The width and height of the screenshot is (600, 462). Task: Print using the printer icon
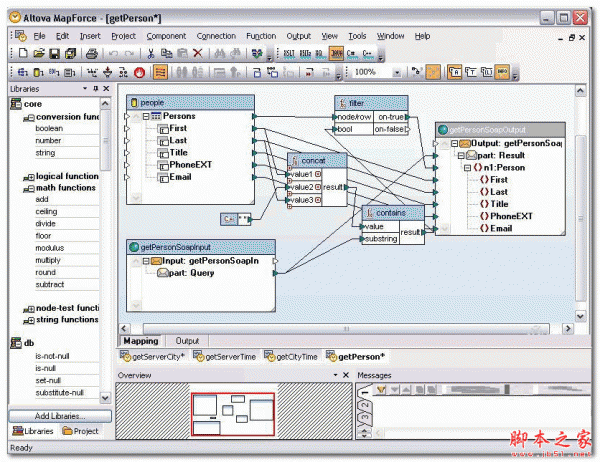(91, 53)
